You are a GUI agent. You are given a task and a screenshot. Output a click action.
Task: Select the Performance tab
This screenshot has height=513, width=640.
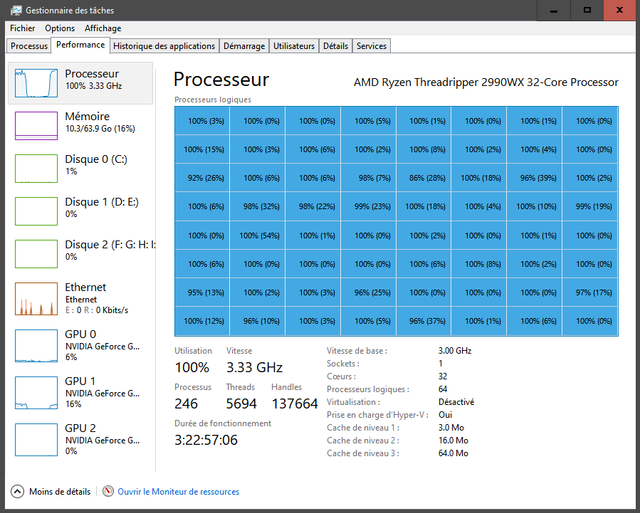coord(80,45)
